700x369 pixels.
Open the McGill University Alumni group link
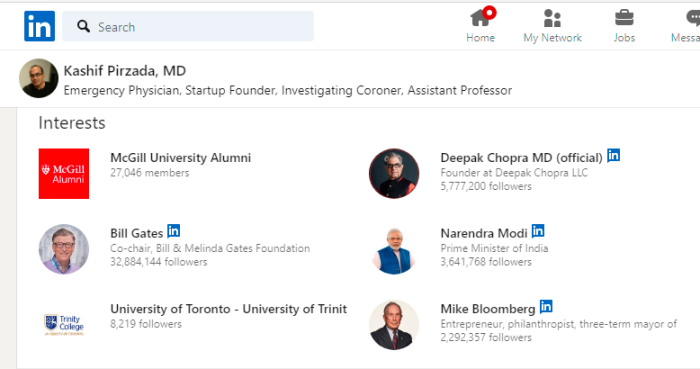point(180,158)
